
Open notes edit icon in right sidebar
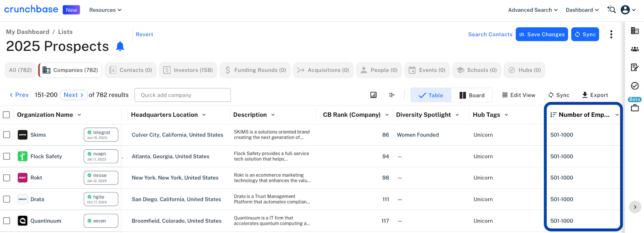[x=635, y=67]
